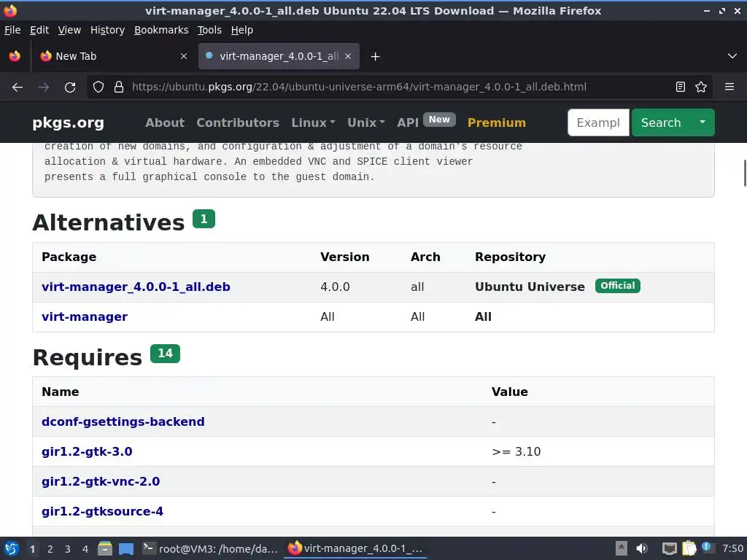Click the show desktop taskbar icon

(126, 548)
